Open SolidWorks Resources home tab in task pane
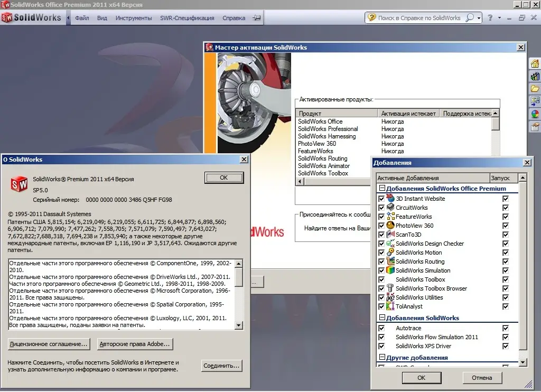 535,63
